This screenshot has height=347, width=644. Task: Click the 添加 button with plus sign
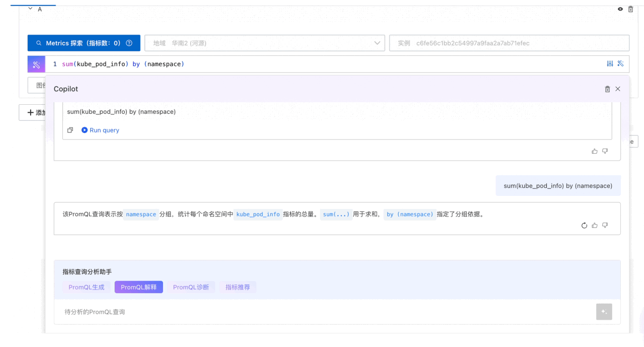(x=33, y=113)
